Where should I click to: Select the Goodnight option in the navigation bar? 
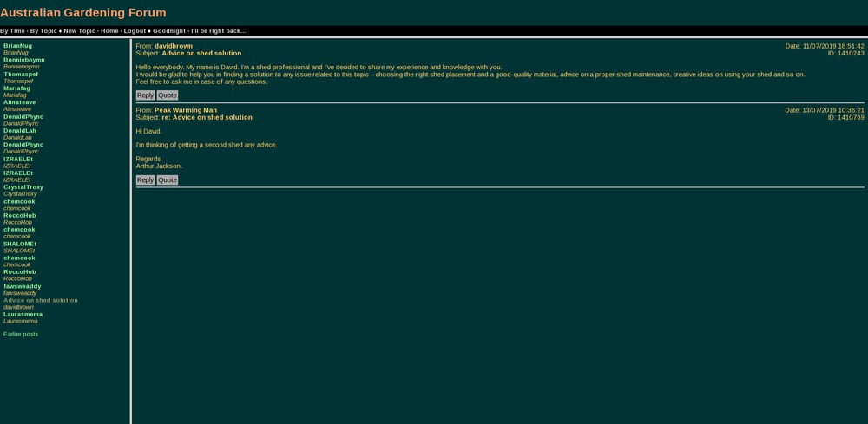[169, 31]
